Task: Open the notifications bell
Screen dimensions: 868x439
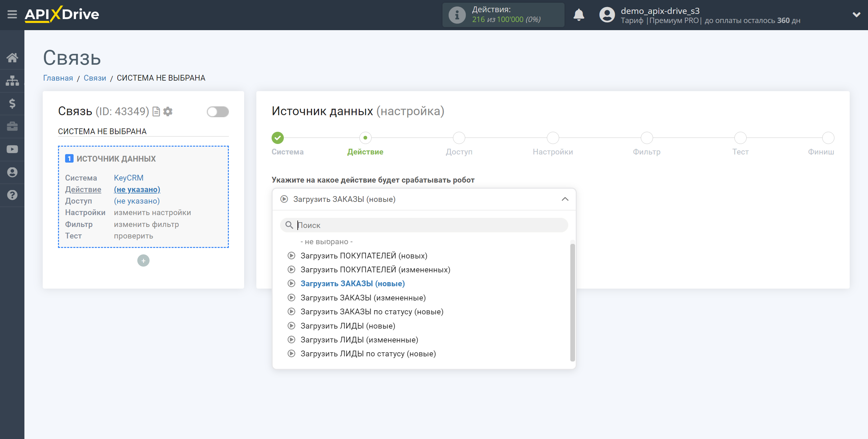Action: click(x=579, y=15)
